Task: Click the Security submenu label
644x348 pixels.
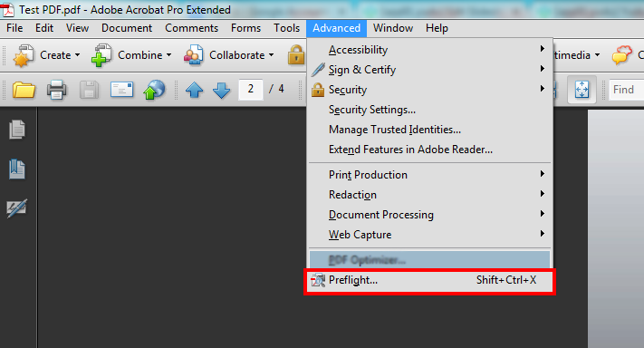Action: (348, 90)
